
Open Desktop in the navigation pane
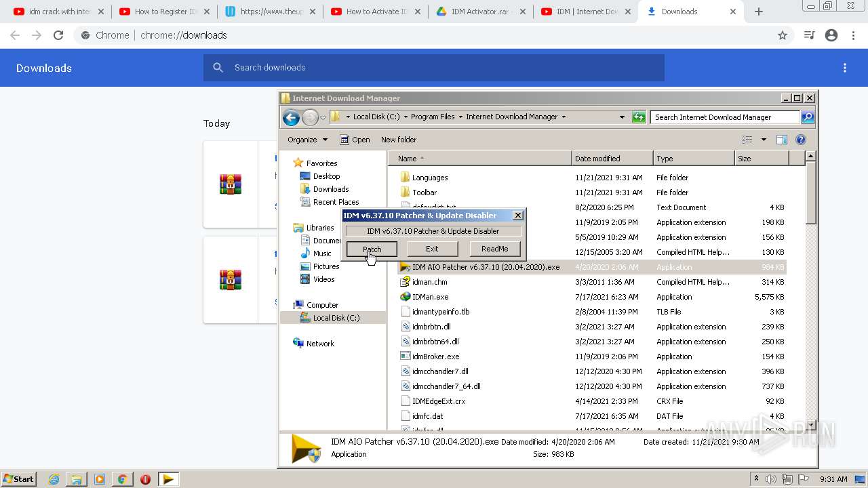[326, 176]
